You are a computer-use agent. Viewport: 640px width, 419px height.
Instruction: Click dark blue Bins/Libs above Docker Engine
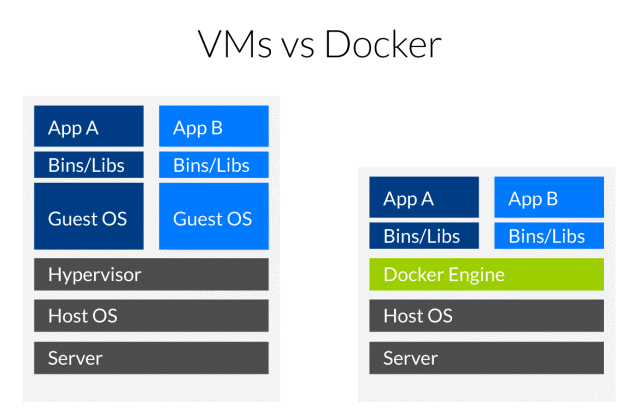[424, 236]
